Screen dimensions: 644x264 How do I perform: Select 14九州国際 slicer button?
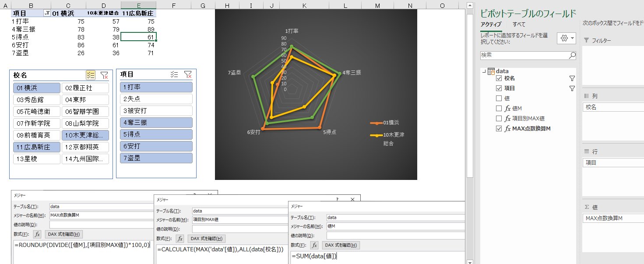[85, 159]
